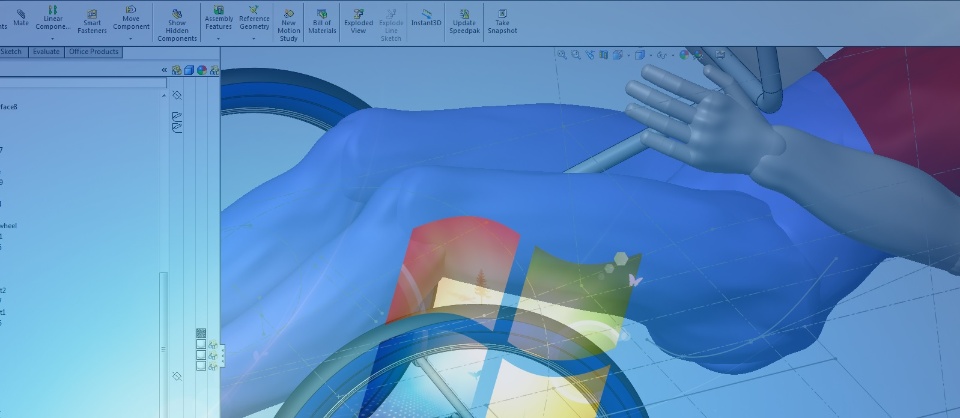Click Display Mode column cube icon
Viewport: 960px width, 418px height.
pos(189,70)
